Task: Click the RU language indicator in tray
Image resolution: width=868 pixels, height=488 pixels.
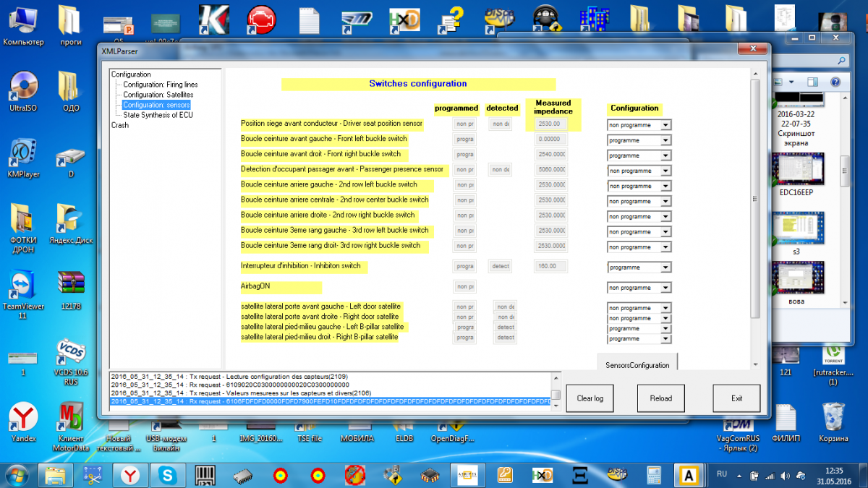Action: (721, 474)
